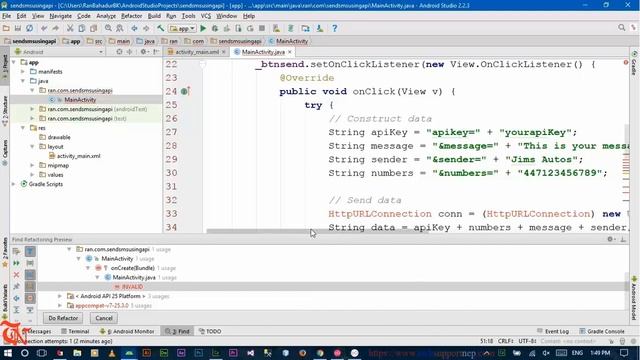This screenshot has height=360, width=640.
Task: Click the Do Refactor button
Action: click(x=63, y=318)
